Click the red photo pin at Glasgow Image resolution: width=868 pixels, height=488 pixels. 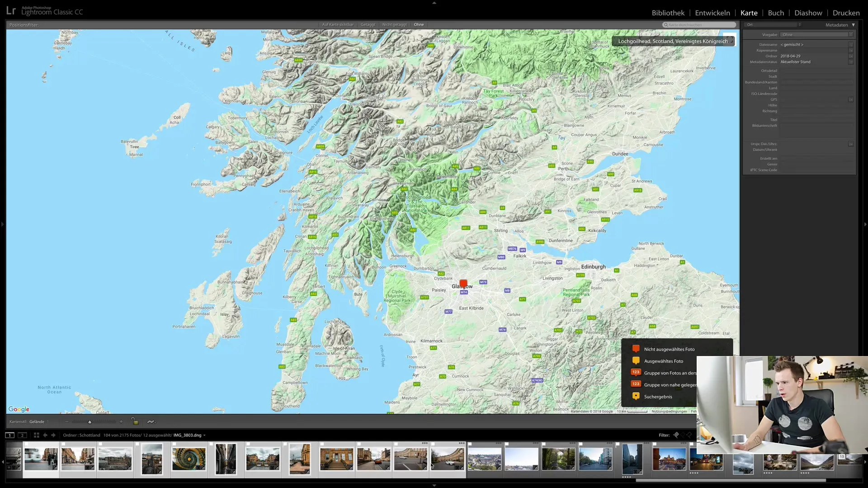coord(463,284)
